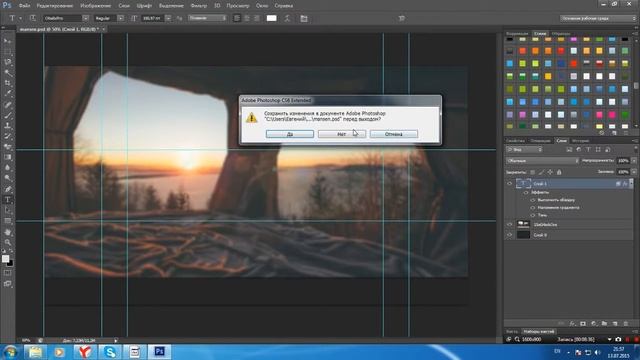Open the character panel toggle icon

pos(304,18)
